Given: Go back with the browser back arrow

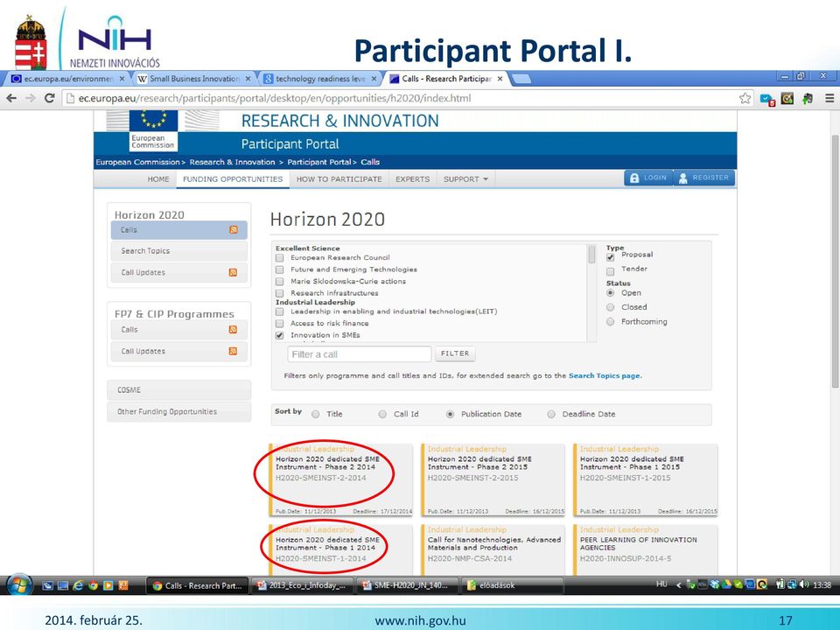Looking at the screenshot, I should click(11, 98).
